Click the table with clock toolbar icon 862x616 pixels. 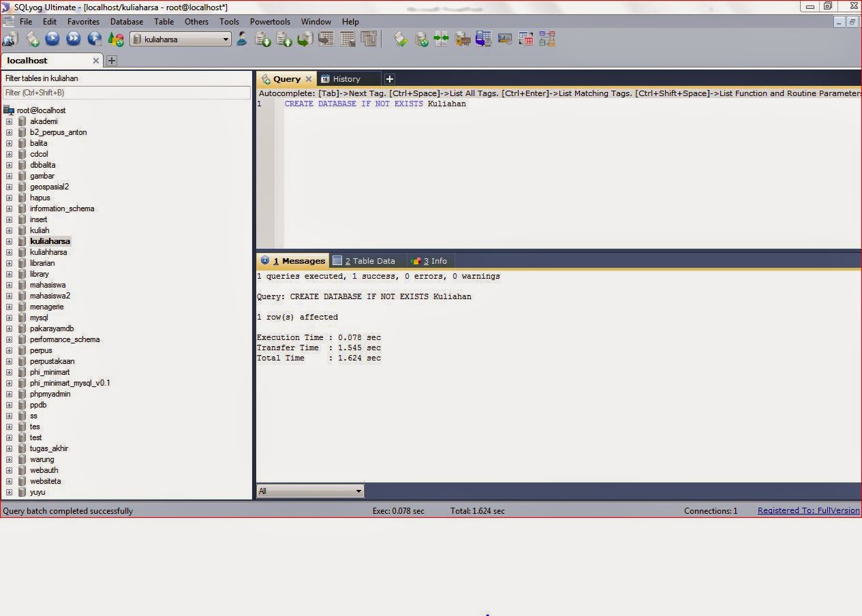point(484,40)
